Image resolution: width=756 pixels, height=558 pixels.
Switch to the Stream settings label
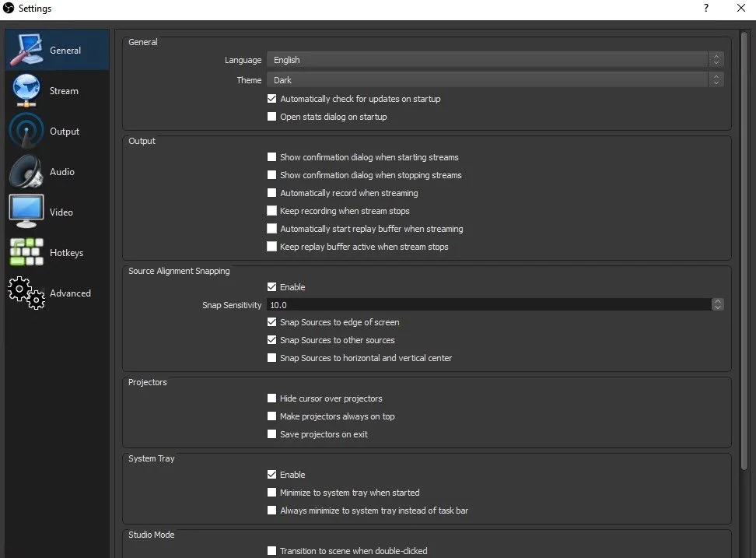(x=64, y=91)
